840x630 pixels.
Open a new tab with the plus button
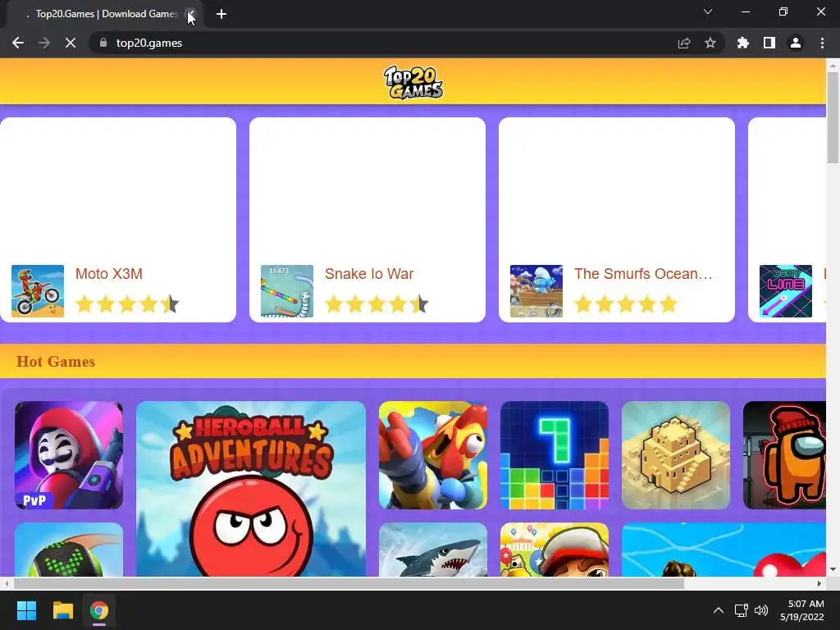221,14
